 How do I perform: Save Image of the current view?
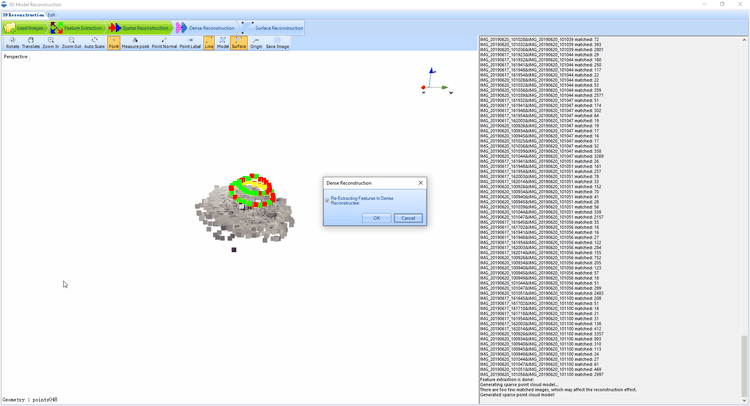[277, 43]
